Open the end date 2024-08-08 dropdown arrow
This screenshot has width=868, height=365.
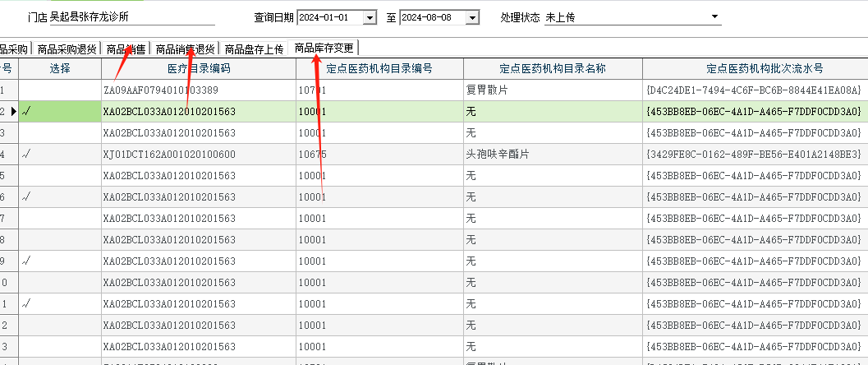(472, 17)
